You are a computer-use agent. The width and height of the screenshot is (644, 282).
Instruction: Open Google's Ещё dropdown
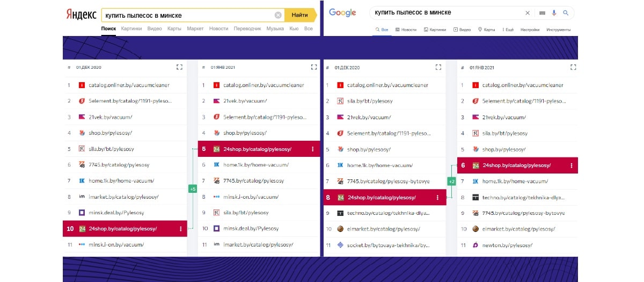pyautogui.click(x=508, y=30)
